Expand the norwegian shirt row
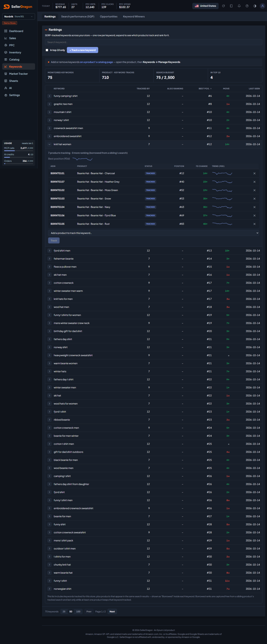267x644 pixels. coord(49,589)
